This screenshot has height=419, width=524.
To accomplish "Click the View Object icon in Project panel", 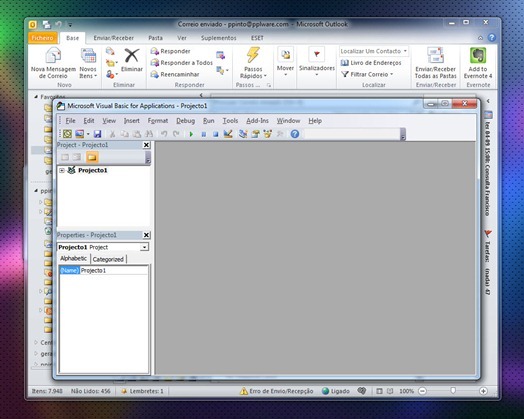I will pos(77,157).
